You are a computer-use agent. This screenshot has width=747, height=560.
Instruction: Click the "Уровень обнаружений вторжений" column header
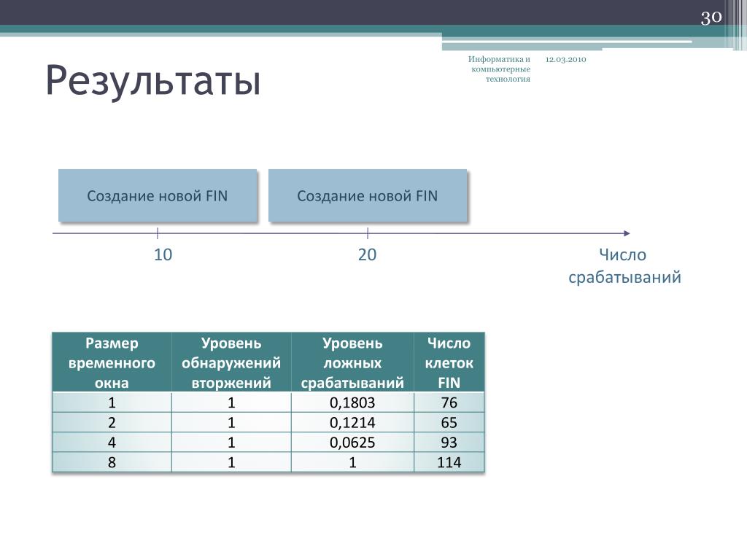coord(231,362)
